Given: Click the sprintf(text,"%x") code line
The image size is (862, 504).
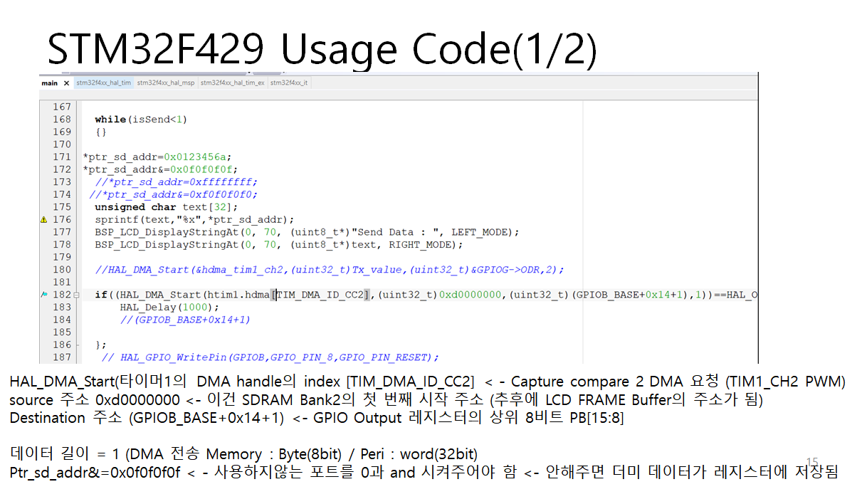Looking at the screenshot, I should pyautogui.click(x=194, y=220).
